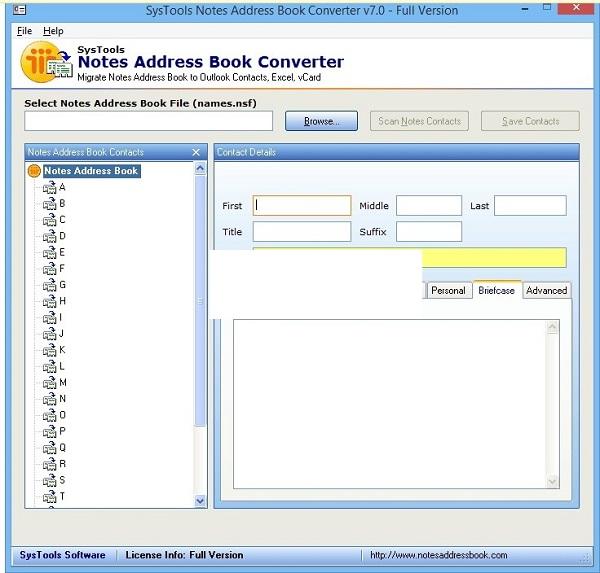Click the contact group icon next to letter T

pyautogui.click(x=49, y=497)
